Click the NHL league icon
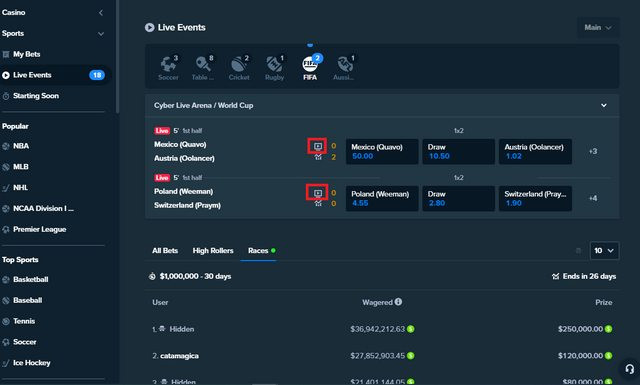 (6, 188)
